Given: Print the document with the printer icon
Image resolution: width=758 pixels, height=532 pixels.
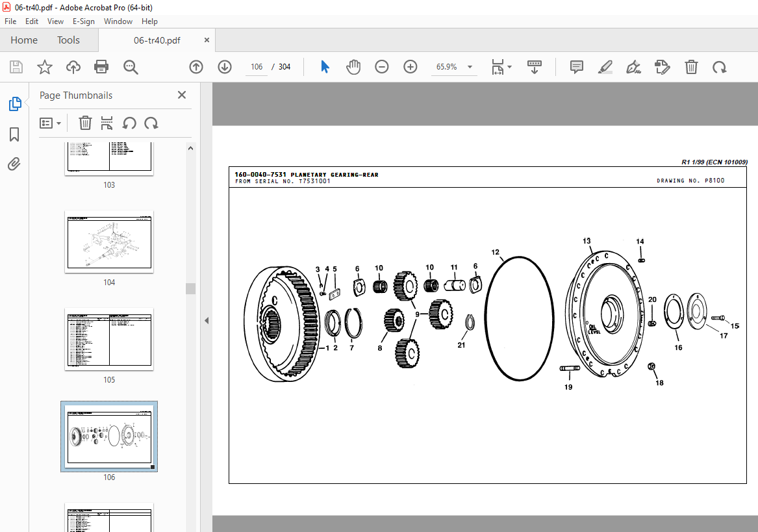Looking at the screenshot, I should [101, 67].
